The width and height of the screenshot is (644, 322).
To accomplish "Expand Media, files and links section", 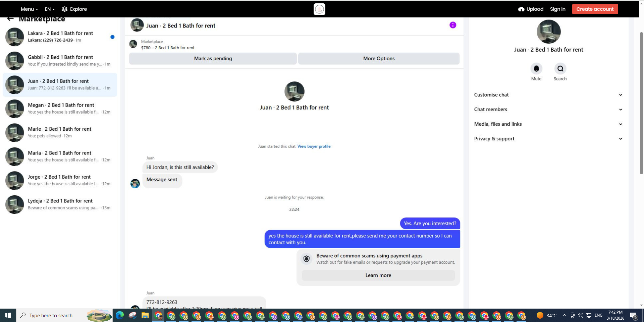I will tap(548, 124).
